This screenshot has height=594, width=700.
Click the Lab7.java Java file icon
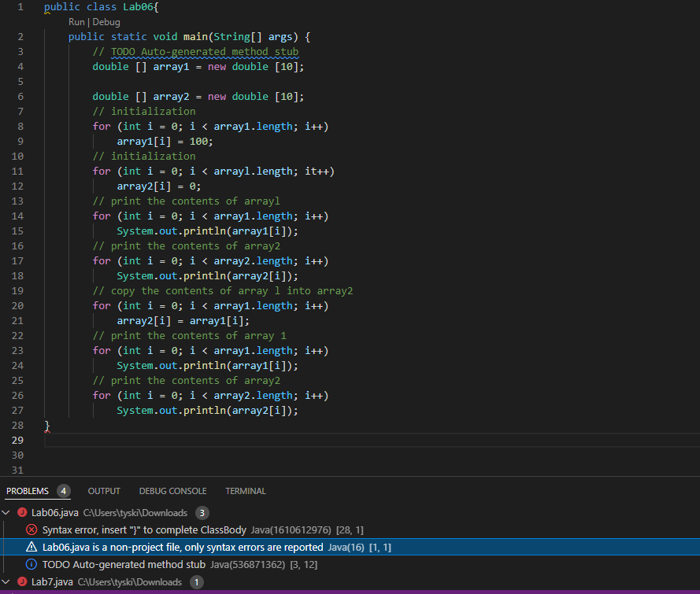click(22, 582)
